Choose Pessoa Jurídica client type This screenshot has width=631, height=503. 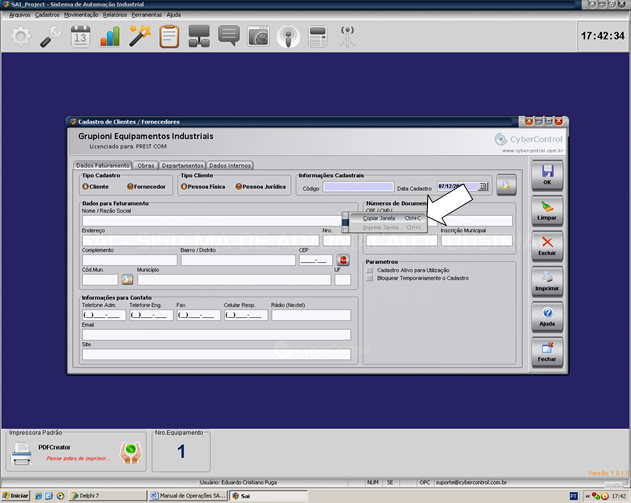click(239, 186)
